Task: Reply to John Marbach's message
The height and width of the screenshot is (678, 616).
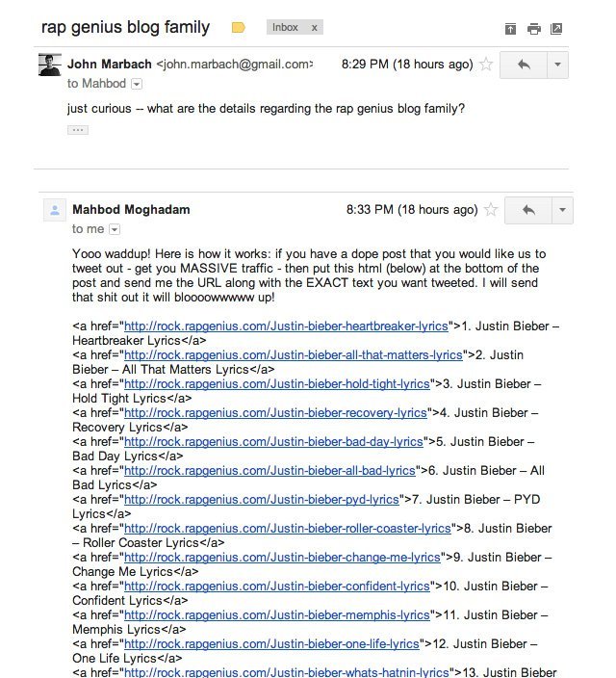Action: coord(525,65)
